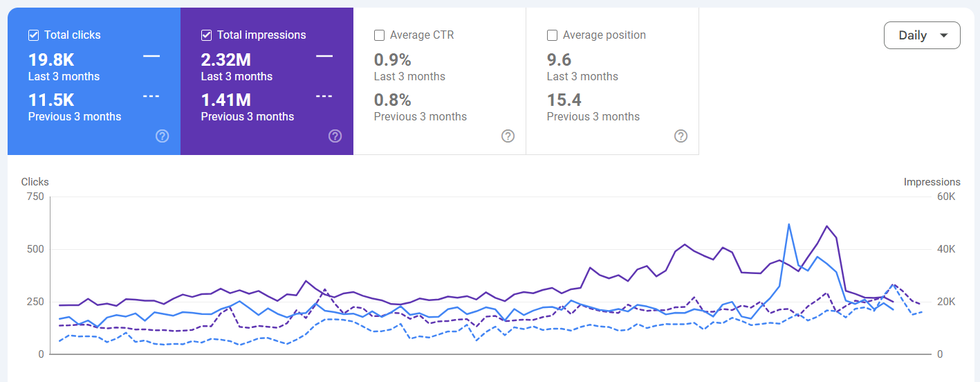The image size is (980, 382).
Task: Click the 20K impressions axis tick
Action: coord(946,302)
